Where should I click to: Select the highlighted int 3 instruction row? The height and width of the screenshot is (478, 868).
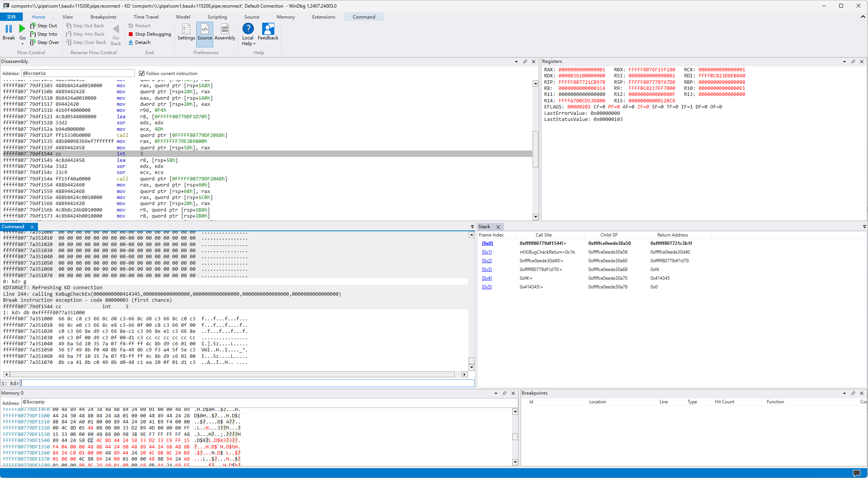click(x=267, y=154)
